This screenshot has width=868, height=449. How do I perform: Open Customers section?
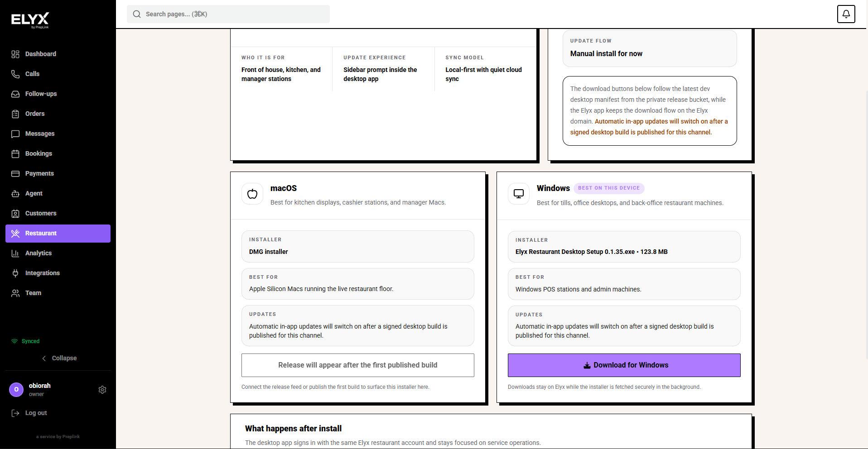(58, 214)
